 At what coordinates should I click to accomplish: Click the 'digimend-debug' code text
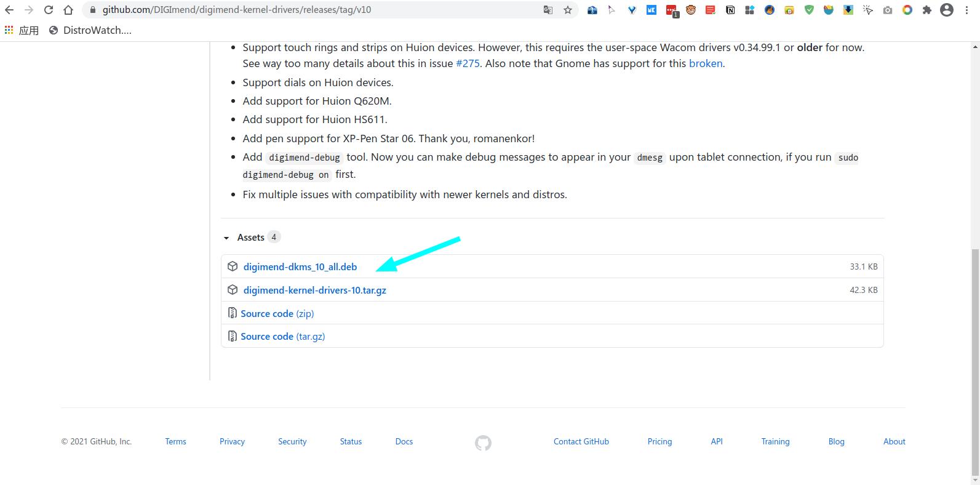[x=305, y=158]
